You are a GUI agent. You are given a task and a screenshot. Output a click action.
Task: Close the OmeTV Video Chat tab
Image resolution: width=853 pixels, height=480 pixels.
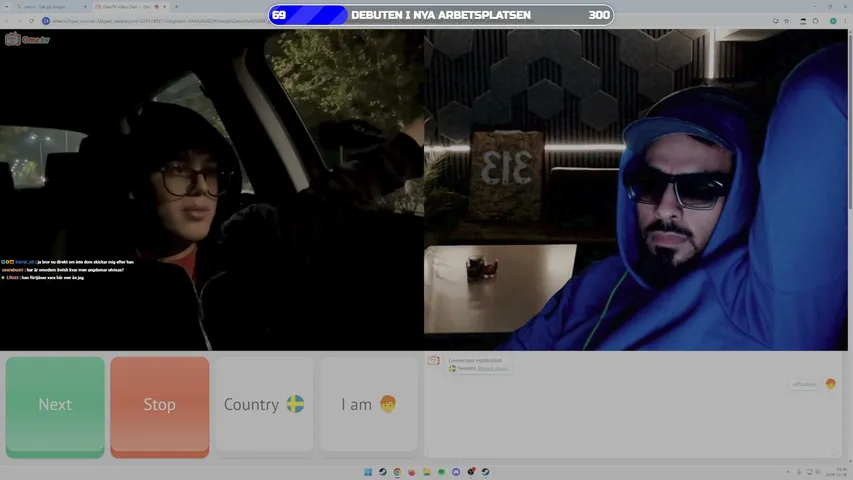[x=165, y=7]
